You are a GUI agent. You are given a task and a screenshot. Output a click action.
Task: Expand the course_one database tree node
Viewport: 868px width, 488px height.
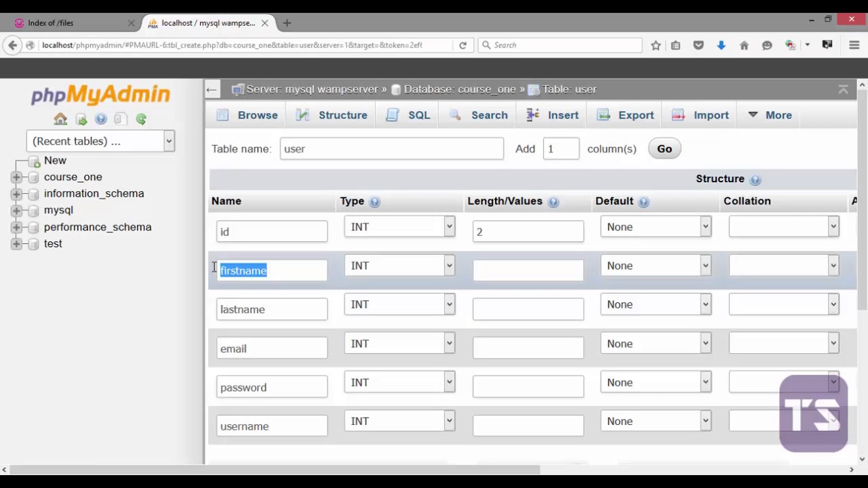pyautogui.click(x=16, y=176)
